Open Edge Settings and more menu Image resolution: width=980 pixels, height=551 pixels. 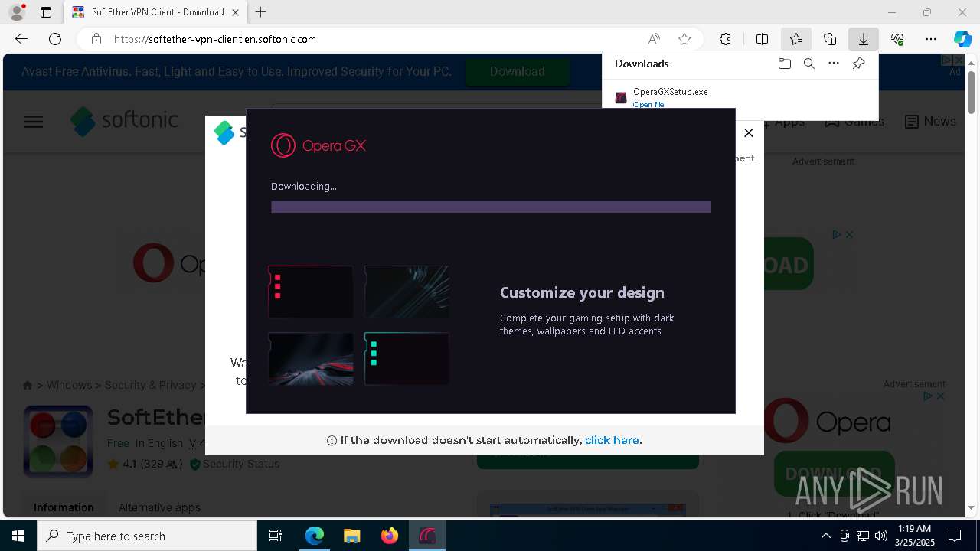point(931,39)
